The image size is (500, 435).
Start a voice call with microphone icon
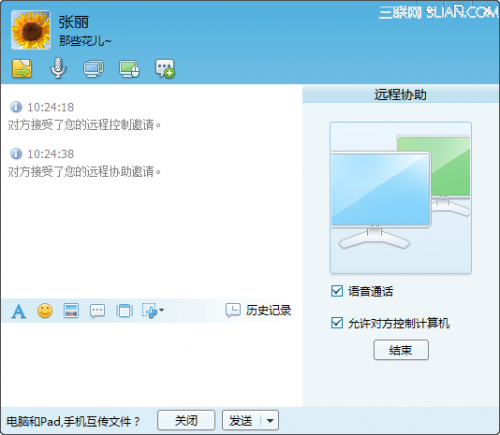(58, 68)
